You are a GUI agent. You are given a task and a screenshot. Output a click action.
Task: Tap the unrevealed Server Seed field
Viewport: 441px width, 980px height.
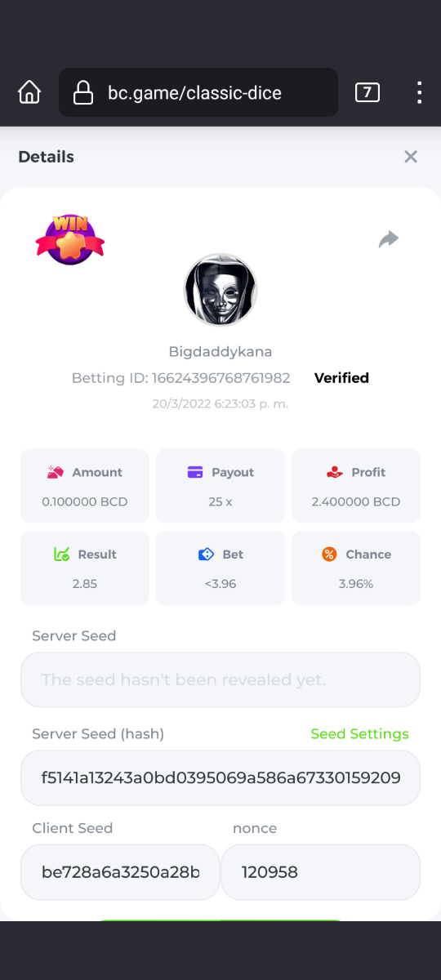click(x=220, y=679)
